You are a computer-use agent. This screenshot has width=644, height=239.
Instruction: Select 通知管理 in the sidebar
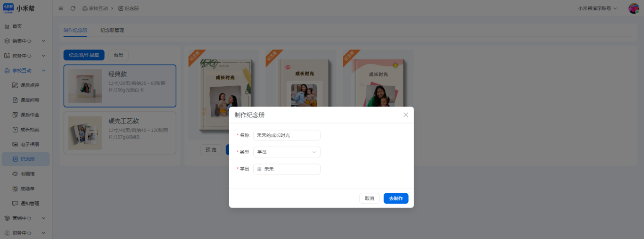(29, 204)
